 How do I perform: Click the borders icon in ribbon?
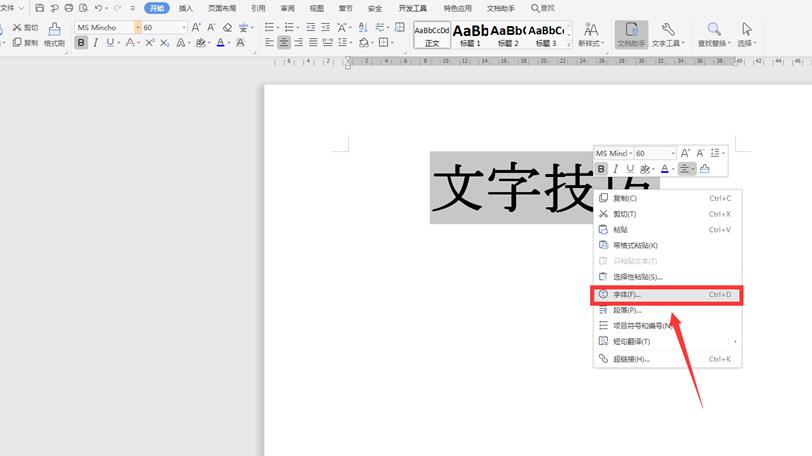point(384,42)
